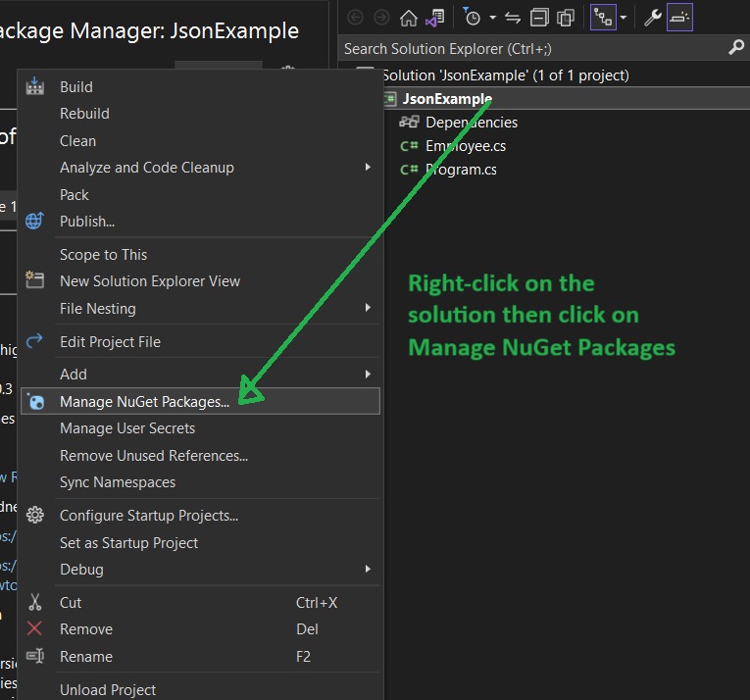This screenshot has height=700, width=750.
Task: Select Program.cs in Solution Explorer
Action: click(460, 170)
